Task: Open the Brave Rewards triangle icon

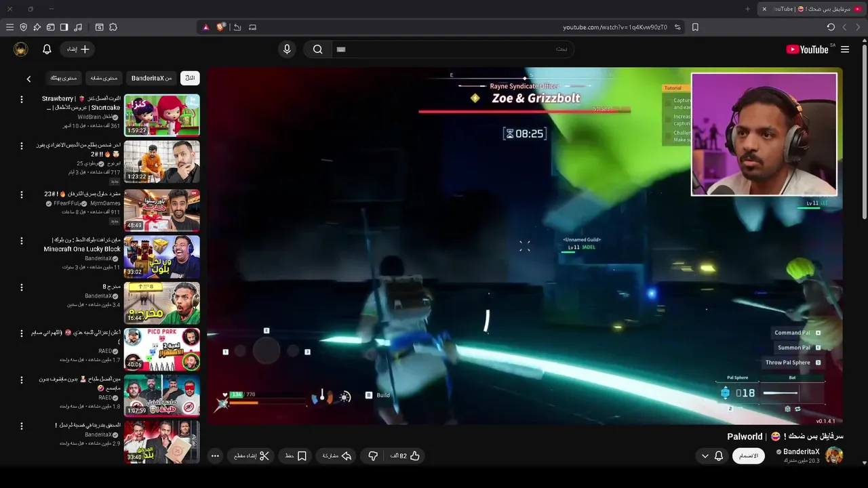Action: coord(206,27)
